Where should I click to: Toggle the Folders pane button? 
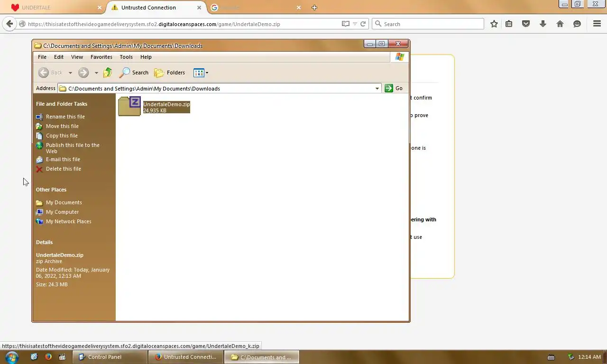pyautogui.click(x=169, y=73)
